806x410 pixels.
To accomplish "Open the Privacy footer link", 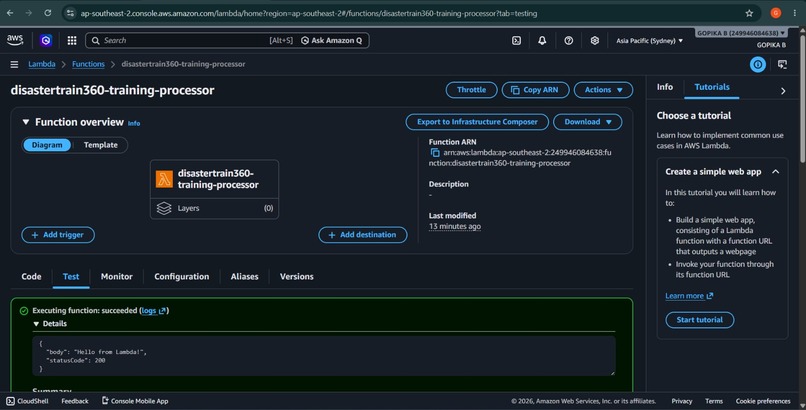I will pyautogui.click(x=682, y=401).
